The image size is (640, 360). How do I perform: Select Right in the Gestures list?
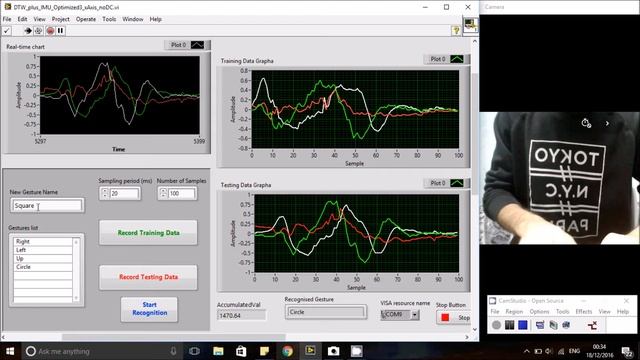tap(43, 242)
